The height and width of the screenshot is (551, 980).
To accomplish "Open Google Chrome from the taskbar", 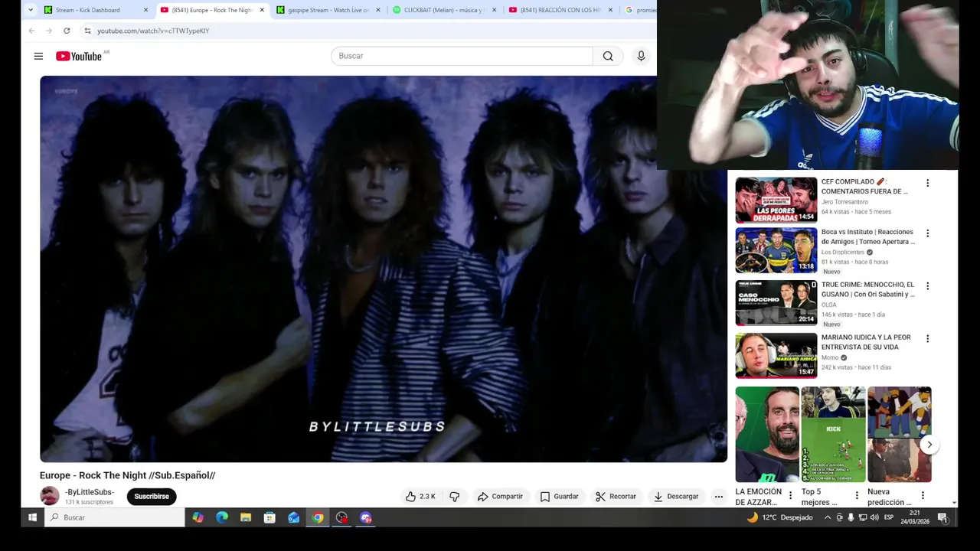I will pyautogui.click(x=318, y=517).
